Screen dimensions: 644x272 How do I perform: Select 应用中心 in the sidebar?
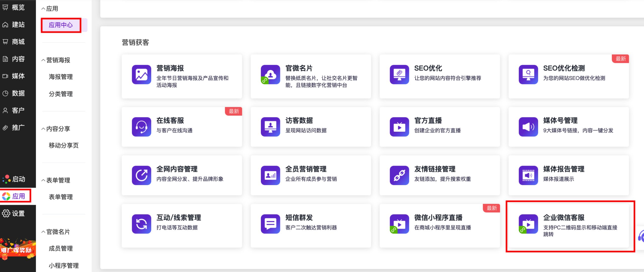(61, 25)
